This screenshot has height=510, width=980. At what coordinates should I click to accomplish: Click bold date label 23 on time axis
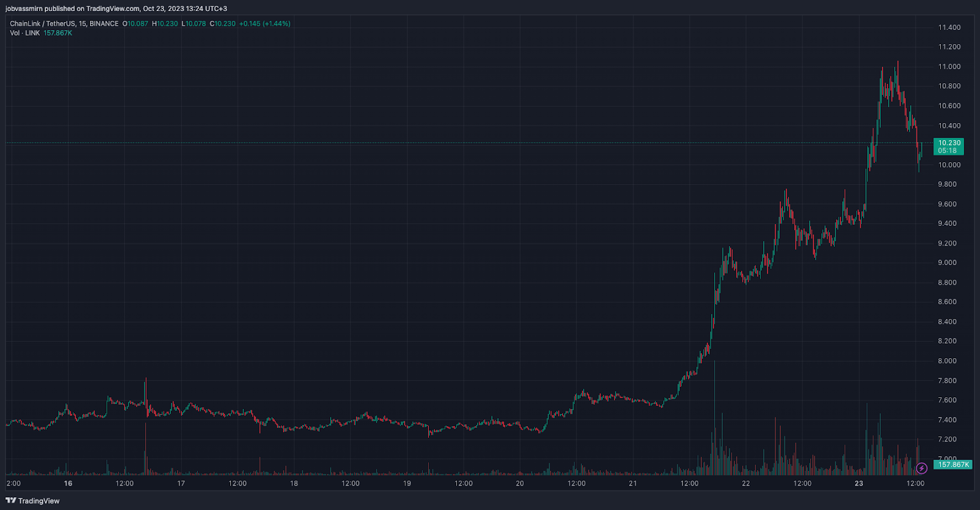(x=859, y=483)
